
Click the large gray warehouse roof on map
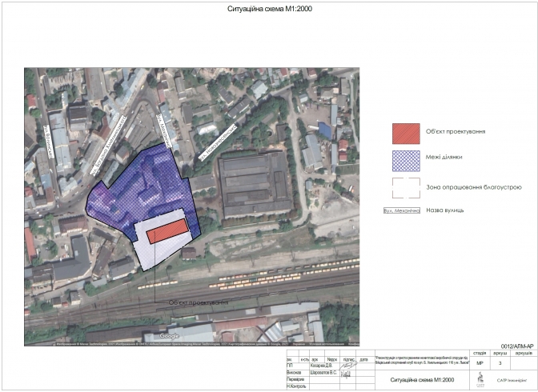(254, 184)
